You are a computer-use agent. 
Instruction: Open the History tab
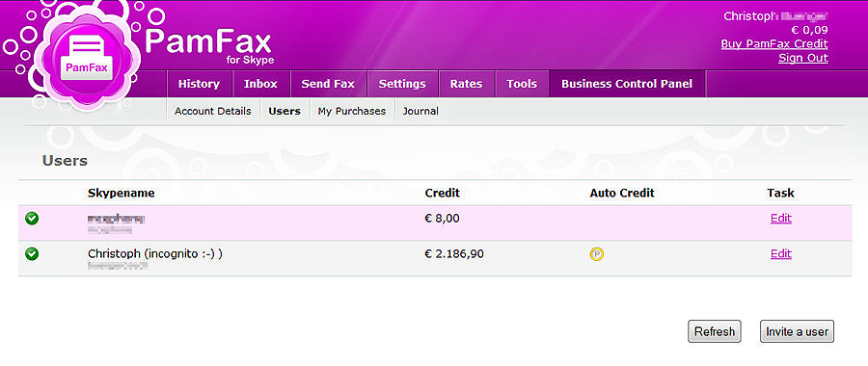point(200,84)
